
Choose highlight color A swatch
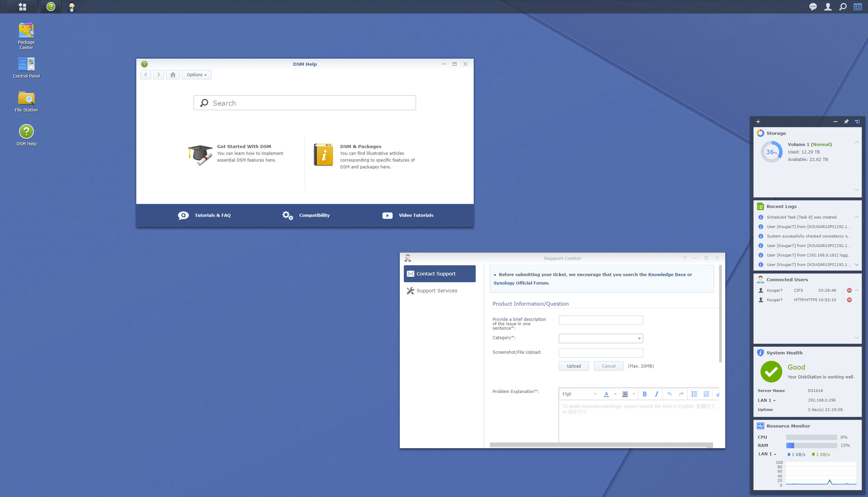click(x=625, y=394)
